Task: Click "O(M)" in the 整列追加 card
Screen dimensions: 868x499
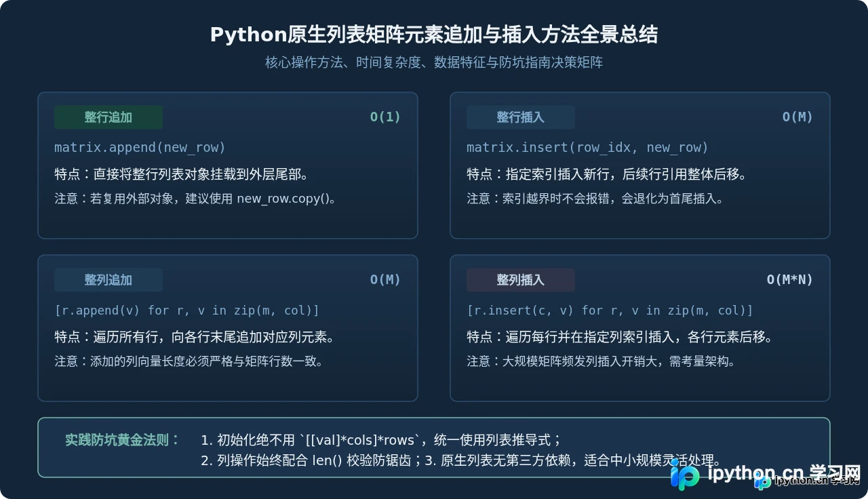Action: [x=385, y=280]
